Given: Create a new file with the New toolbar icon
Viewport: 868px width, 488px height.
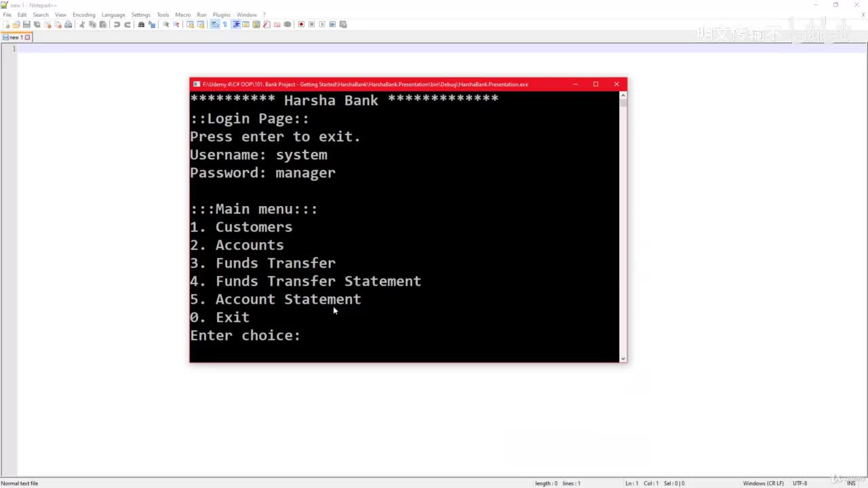Looking at the screenshot, I should pyautogui.click(x=6, y=24).
